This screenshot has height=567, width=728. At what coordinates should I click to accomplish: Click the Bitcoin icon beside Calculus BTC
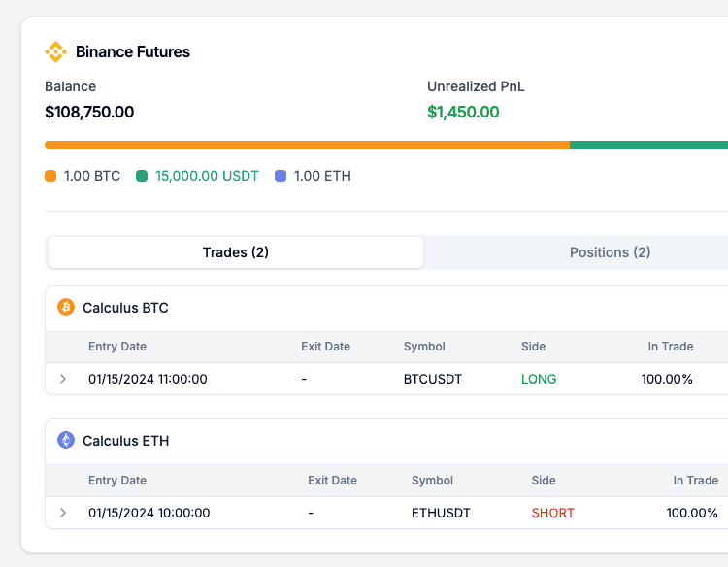coord(66,308)
